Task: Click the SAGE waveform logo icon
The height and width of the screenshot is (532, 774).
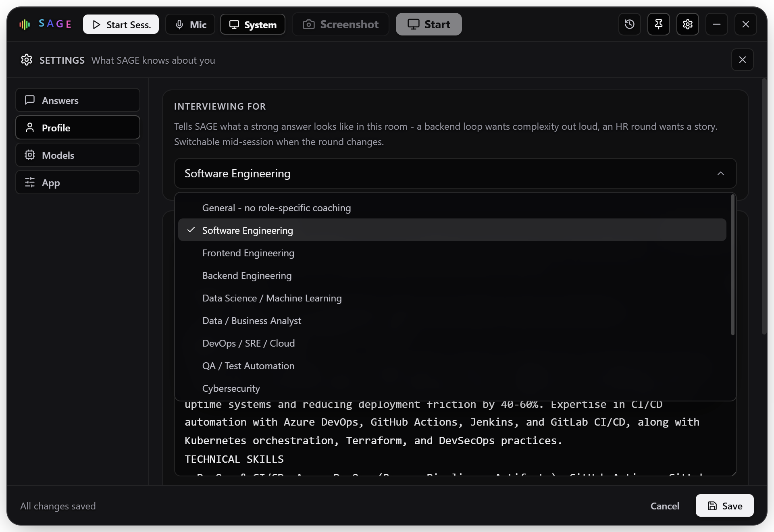Action: (25, 24)
